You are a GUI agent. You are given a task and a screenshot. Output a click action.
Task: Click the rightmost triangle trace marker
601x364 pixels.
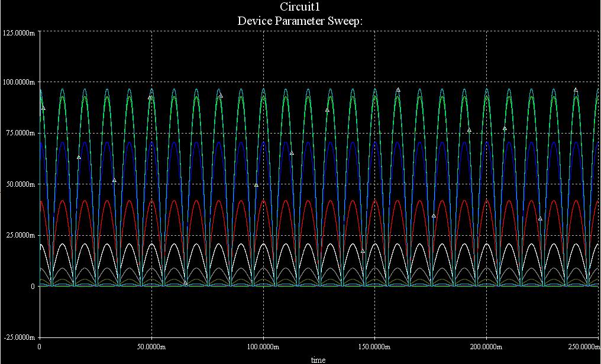(576, 90)
